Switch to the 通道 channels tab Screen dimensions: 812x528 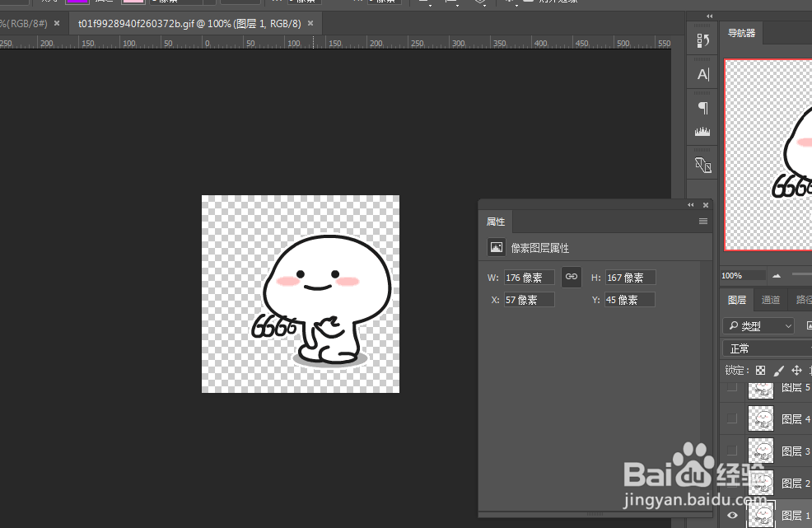(x=771, y=300)
